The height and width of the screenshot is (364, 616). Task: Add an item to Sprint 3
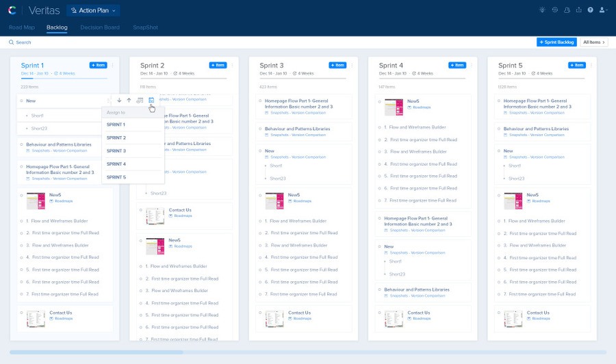[x=337, y=65]
